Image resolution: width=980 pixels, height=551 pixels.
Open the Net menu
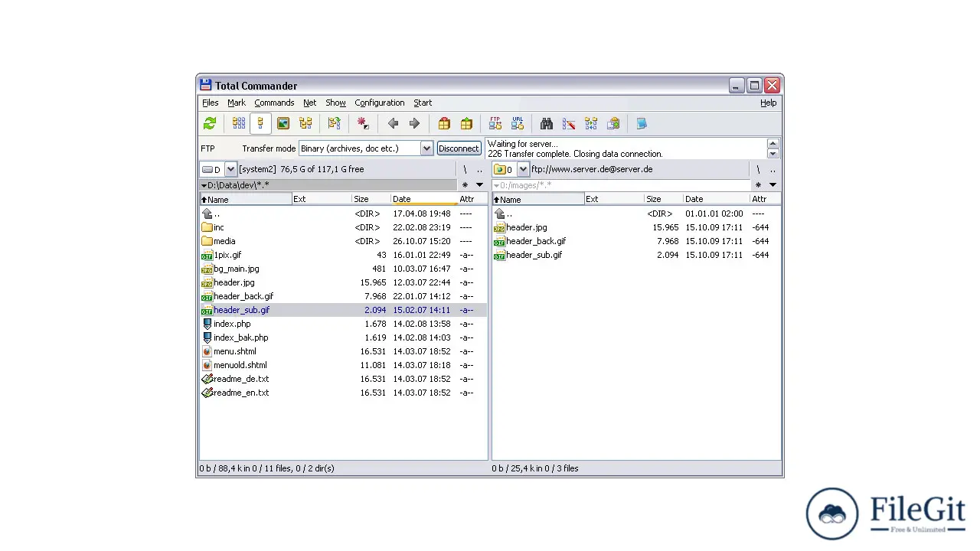coord(309,103)
